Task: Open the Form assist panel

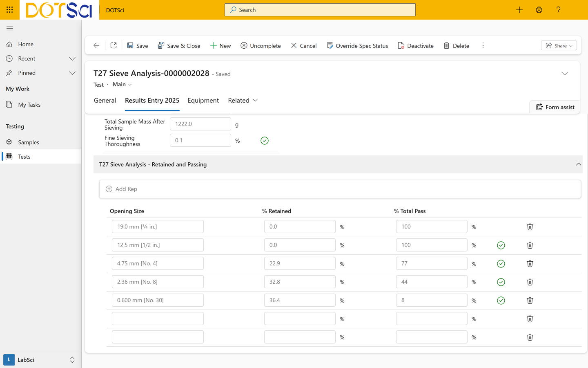Action: [555, 107]
